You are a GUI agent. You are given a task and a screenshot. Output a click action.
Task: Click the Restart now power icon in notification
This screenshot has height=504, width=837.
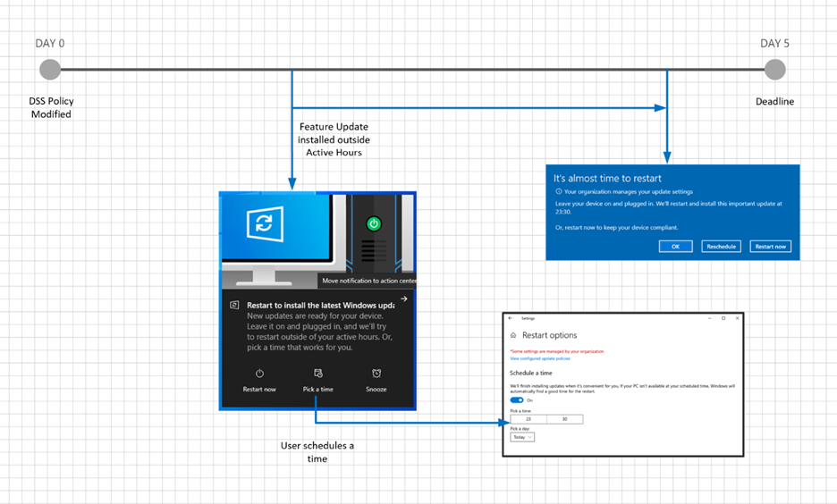click(x=259, y=374)
